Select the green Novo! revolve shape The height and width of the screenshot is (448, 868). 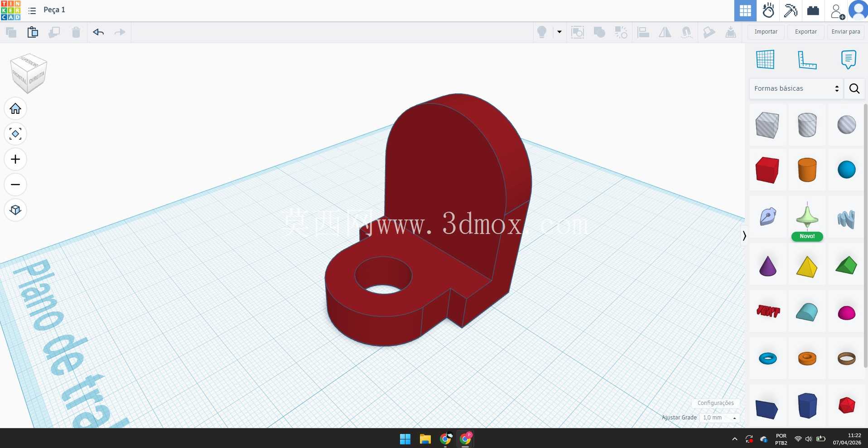coord(807,218)
